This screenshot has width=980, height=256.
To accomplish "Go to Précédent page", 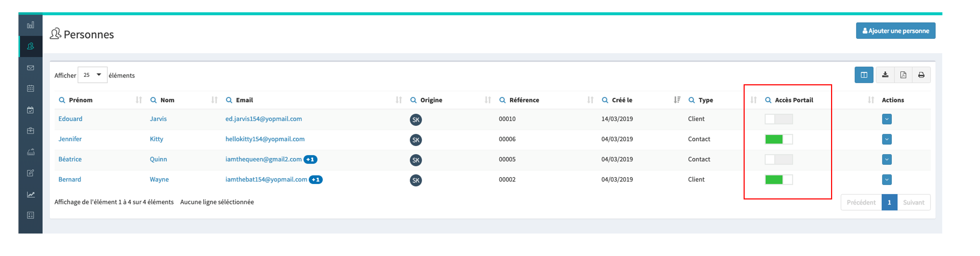I will point(861,202).
